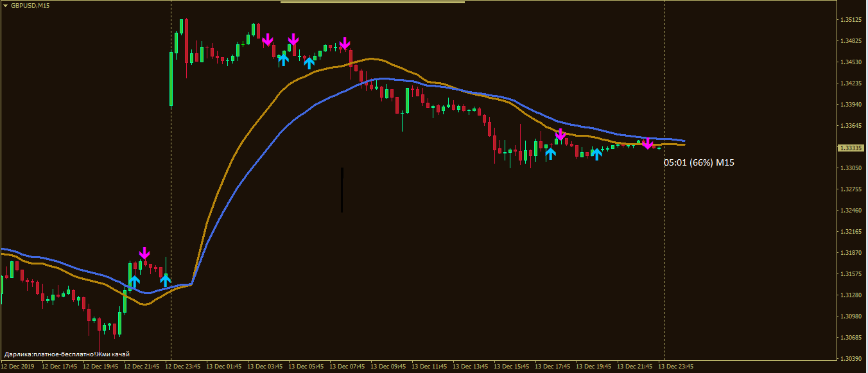This screenshot has width=868, height=373.
Task: Click magenta arrow touching orange line near 17:45
Action: coord(560,134)
